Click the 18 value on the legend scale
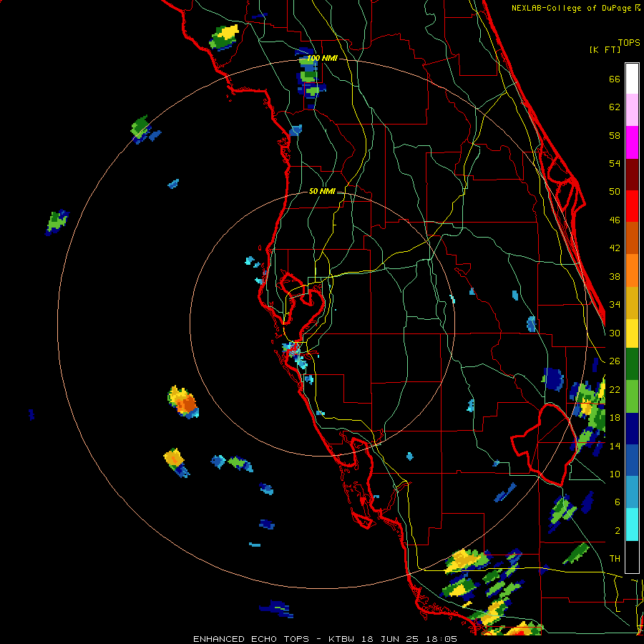This screenshot has width=644, height=644. coord(615,418)
